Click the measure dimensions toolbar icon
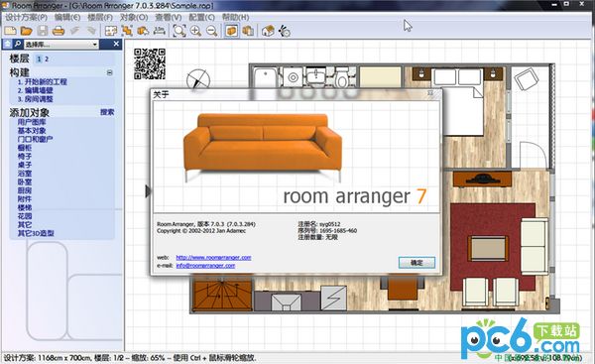Screen dimensions: 595x364 160,31
